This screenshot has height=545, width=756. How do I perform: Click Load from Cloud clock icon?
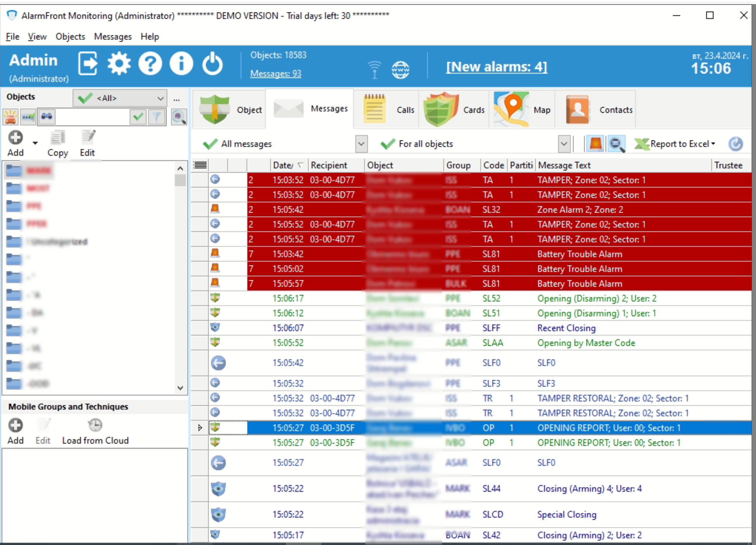(x=95, y=425)
